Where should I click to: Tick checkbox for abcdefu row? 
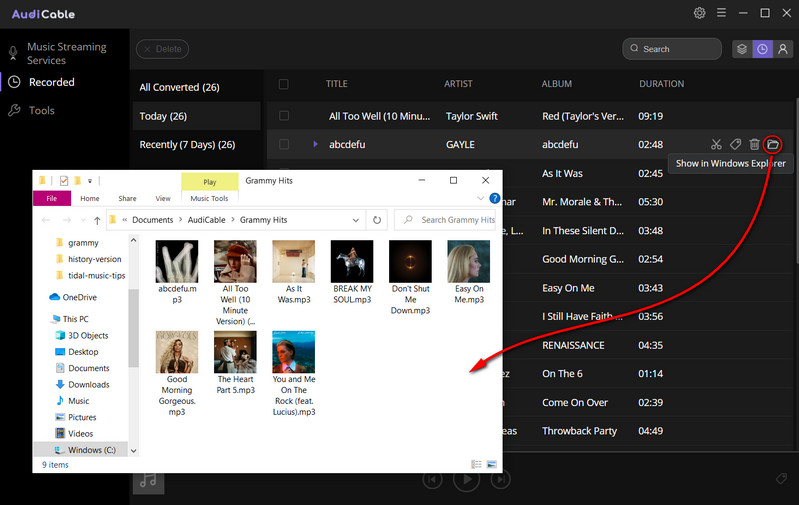284,145
